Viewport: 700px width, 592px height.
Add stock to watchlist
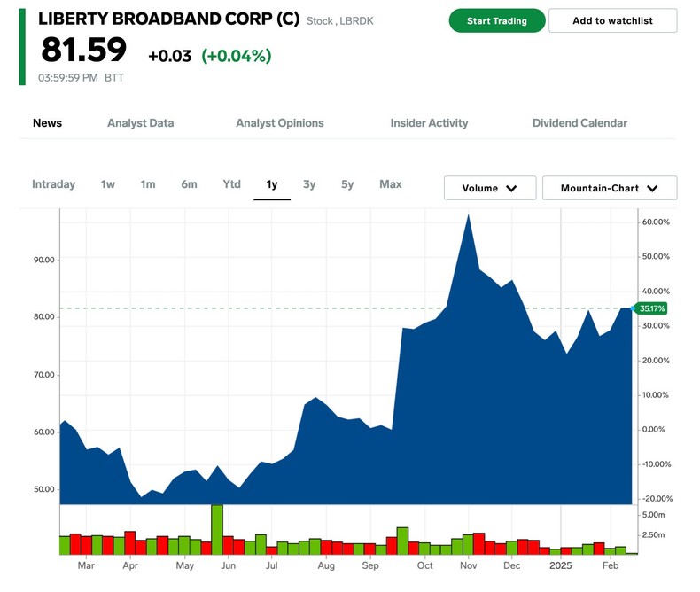(x=612, y=20)
